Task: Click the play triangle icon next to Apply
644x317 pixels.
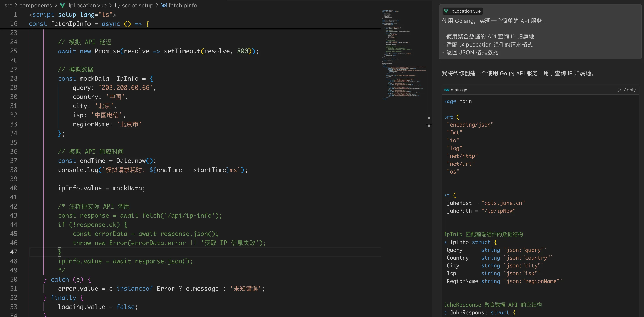Action: point(619,90)
